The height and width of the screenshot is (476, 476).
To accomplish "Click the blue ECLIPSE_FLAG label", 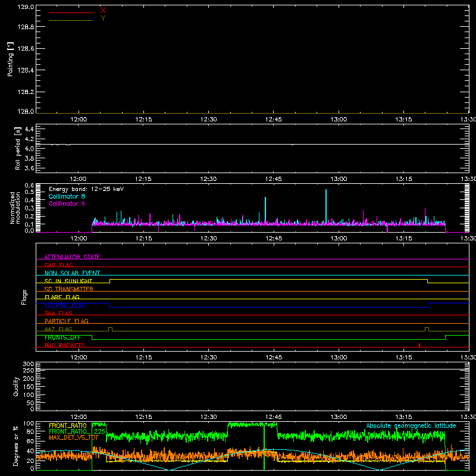I will (x=65, y=305).
